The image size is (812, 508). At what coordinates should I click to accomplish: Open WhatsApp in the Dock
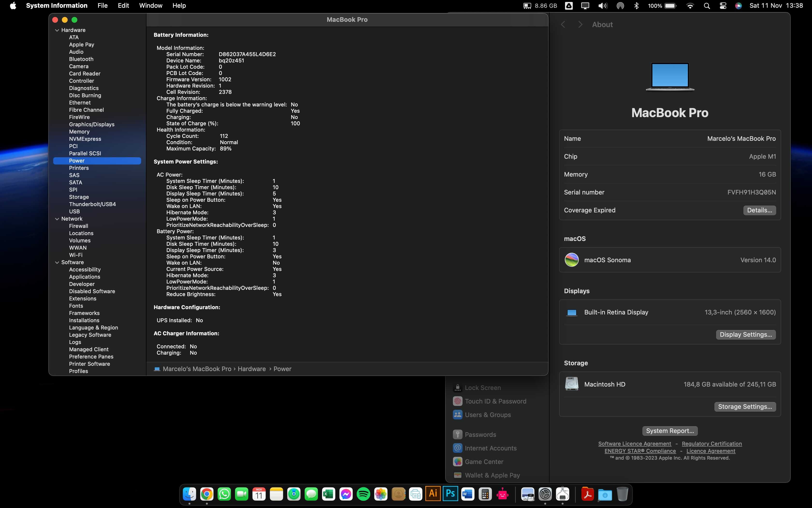(224, 494)
